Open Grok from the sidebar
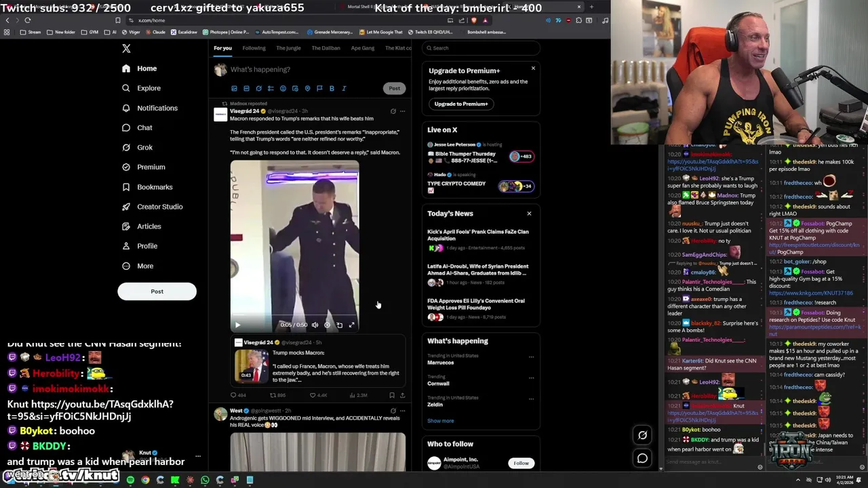868x488 pixels. [137, 147]
